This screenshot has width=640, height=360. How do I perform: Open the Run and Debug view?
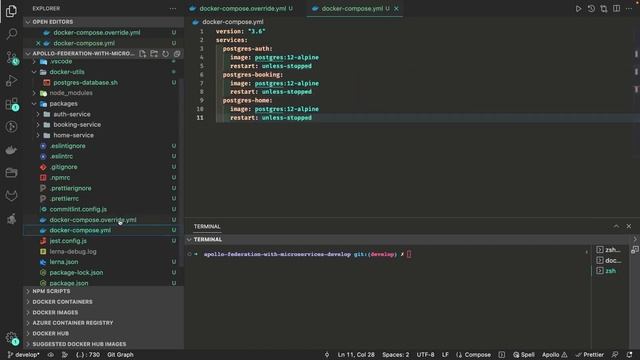[x=11, y=80]
